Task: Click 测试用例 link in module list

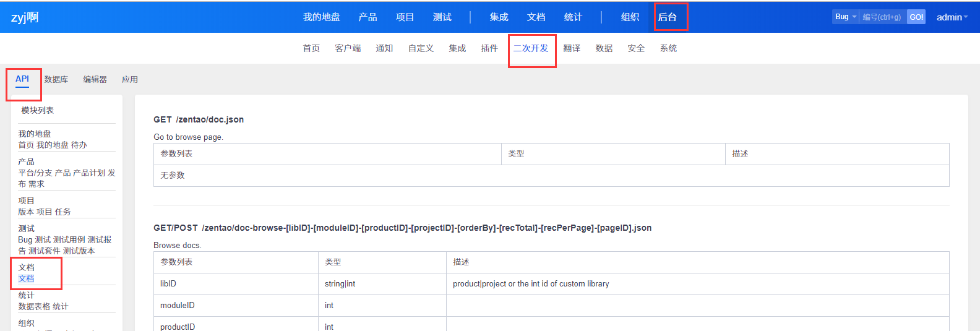Action: (x=69, y=239)
